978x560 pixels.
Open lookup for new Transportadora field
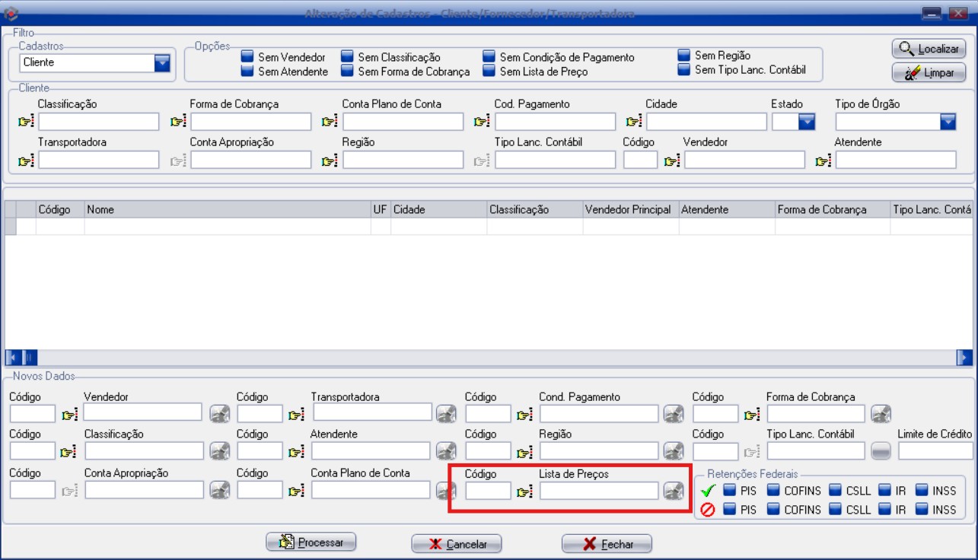point(296,415)
